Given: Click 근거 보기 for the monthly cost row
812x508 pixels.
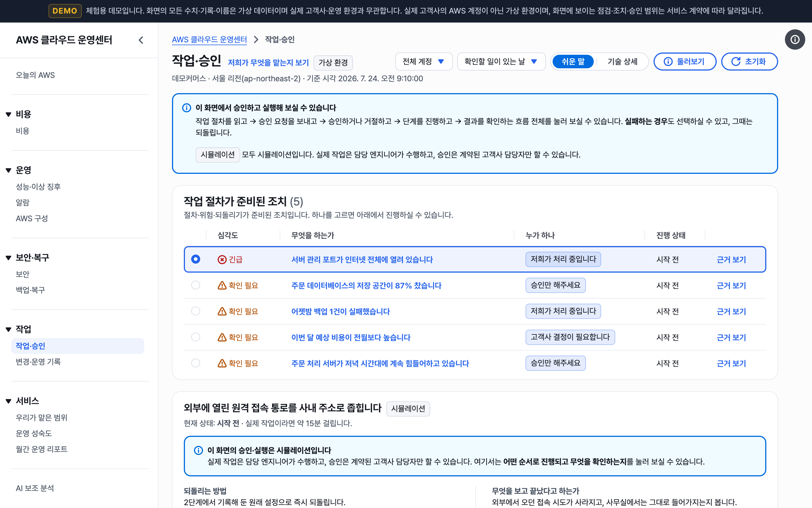Looking at the screenshot, I should 731,337.
